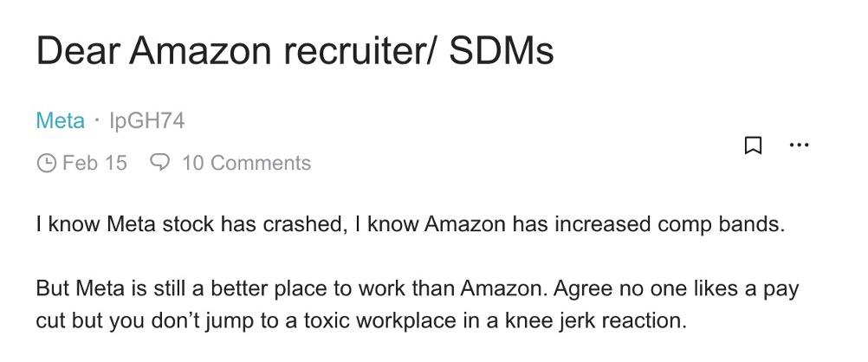View profile of user IpGH74
The height and width of the screenshot is (362, 868).
pyautogui.click(x=146, y=120)
